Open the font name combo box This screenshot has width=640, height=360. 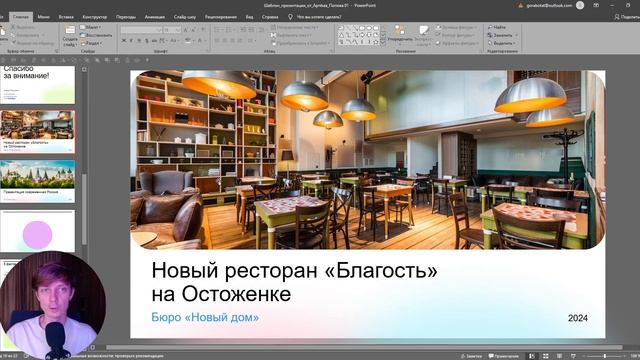click(141, 30)
